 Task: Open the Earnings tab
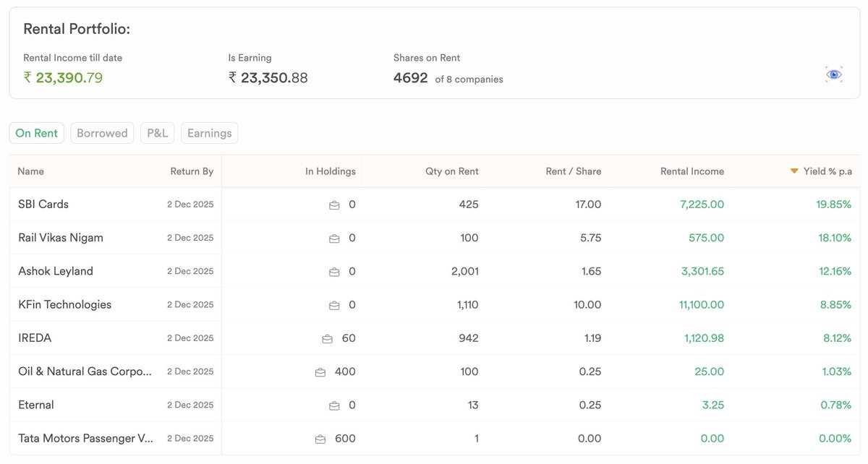pyautogui.click(x=209, y=133)
